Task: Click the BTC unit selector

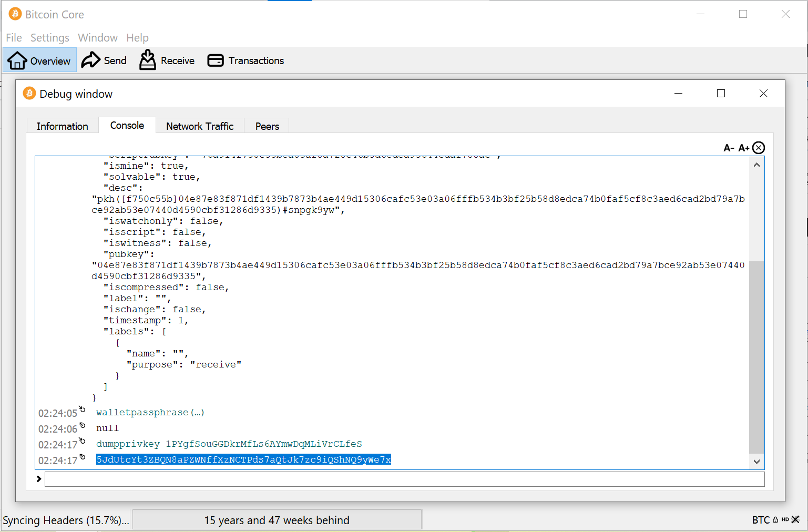Action: tap(761, 520)
